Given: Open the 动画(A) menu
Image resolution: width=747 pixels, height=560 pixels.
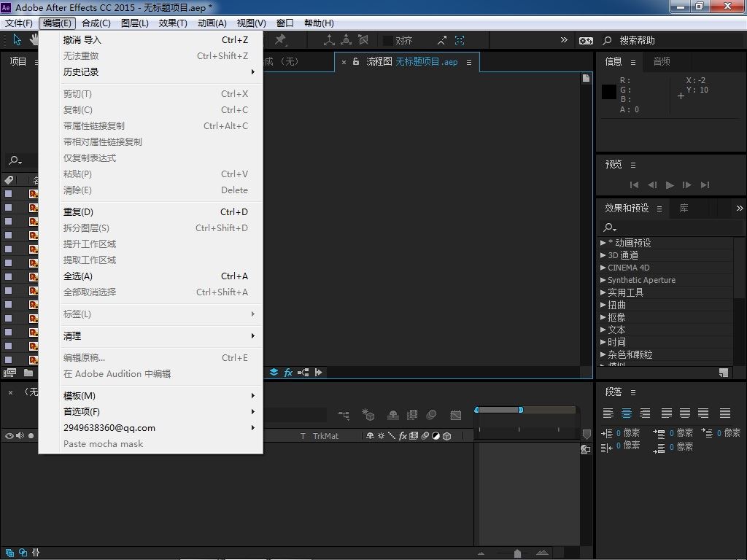Looking at the screenshot, I should pos(212,23).
